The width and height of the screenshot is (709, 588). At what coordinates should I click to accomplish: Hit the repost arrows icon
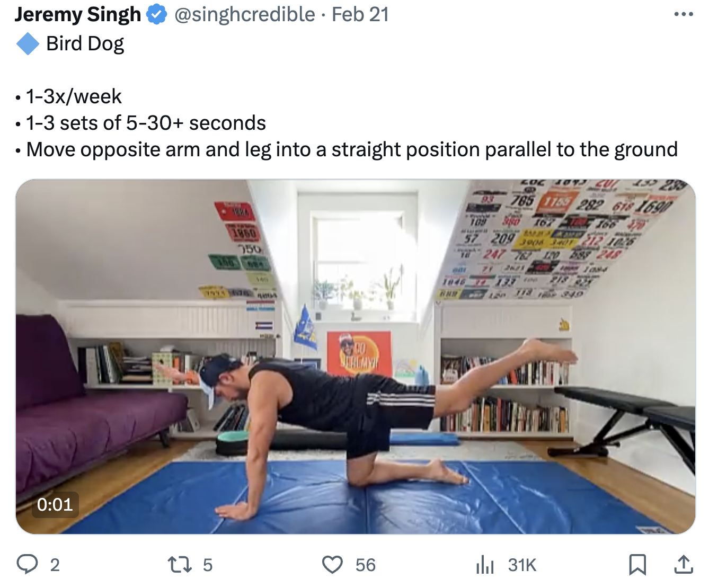(180, 564)
